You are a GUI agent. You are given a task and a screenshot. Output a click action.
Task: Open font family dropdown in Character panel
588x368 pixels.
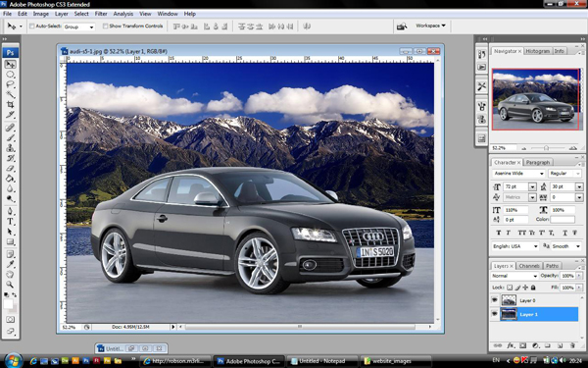click(x=518, y=174)
